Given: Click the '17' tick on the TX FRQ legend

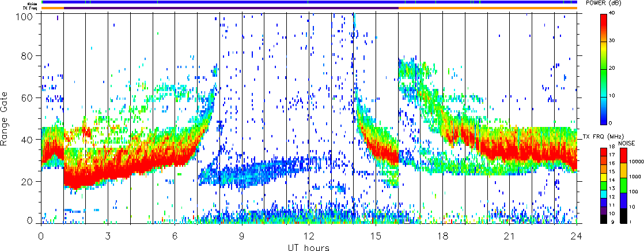Looking at the screenshot, I should pos(612,155).
